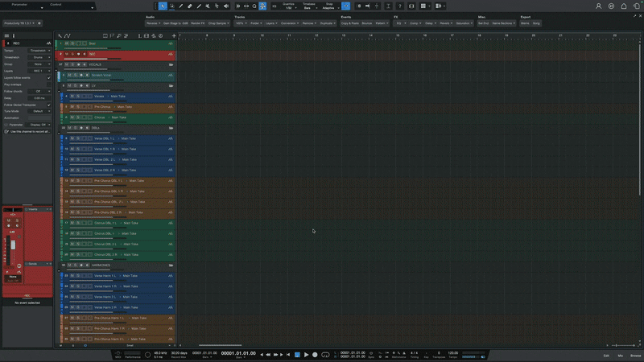Expand the Quantize value dropdown
Image resolution: width=644 pixels, height=362 pixels.
tap(288, 7)
